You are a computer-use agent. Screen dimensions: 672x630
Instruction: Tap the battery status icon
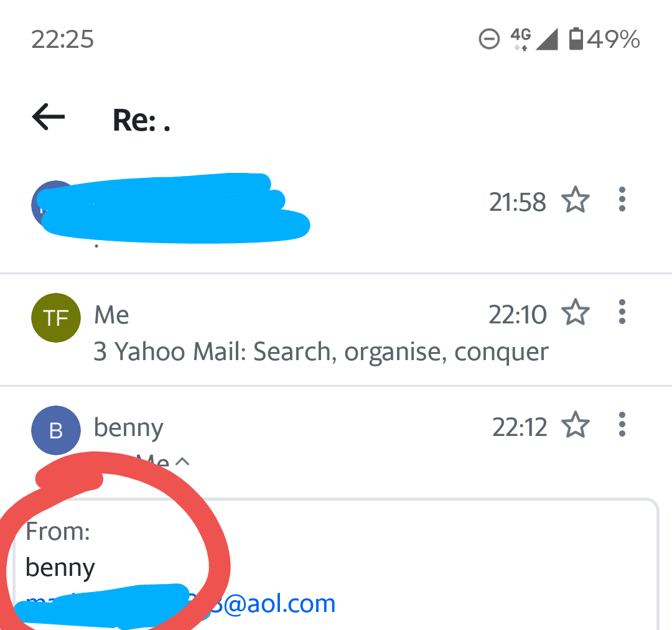tap(576, 39)
